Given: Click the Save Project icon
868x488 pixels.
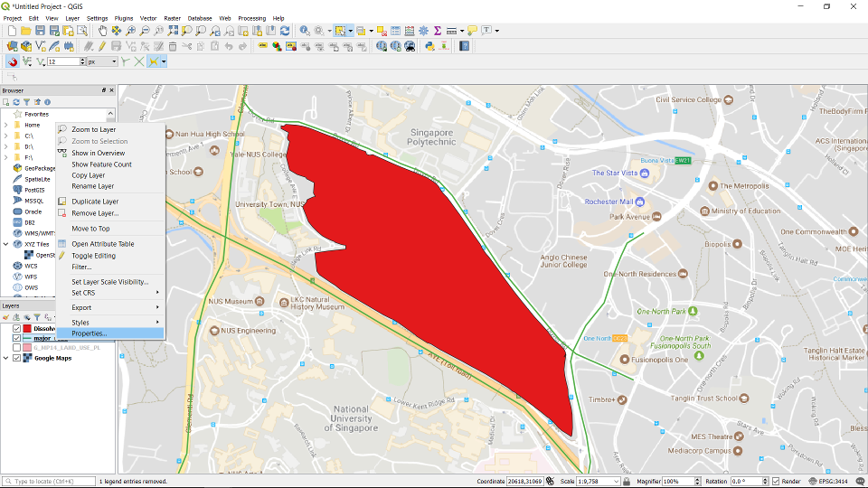Looking at the screenshot, I should (41, 31).
